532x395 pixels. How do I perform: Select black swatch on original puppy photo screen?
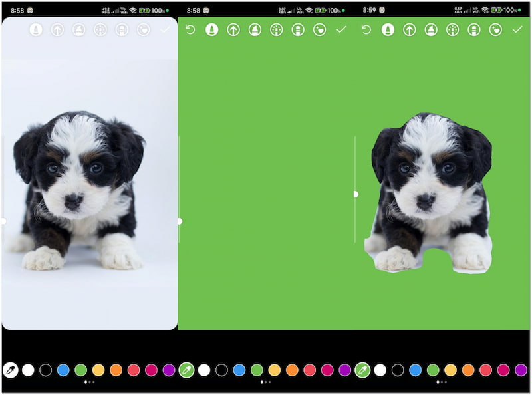click(x=45, y=370)
